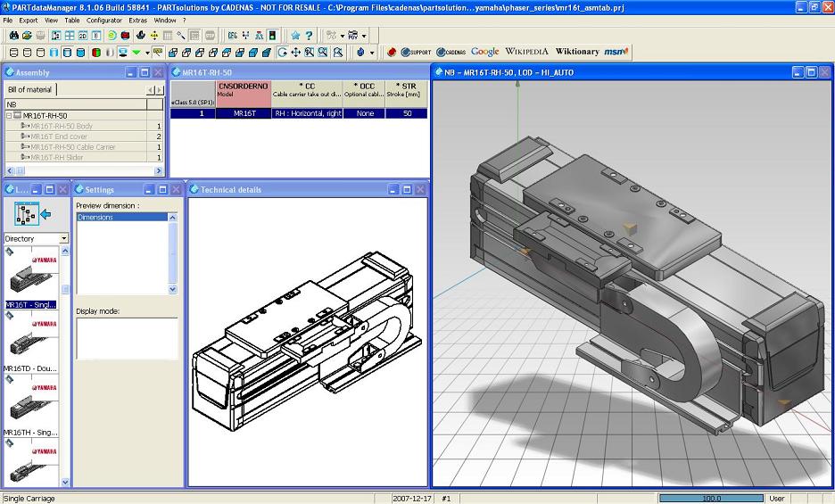The width and height of the screenshot is (835, 504).
Task: Click the red icon left of Support
Action: coord(392,53)
